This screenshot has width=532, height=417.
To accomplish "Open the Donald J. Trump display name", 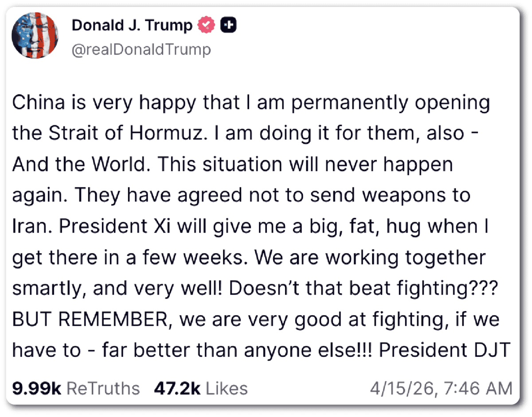I will (132, 26).
